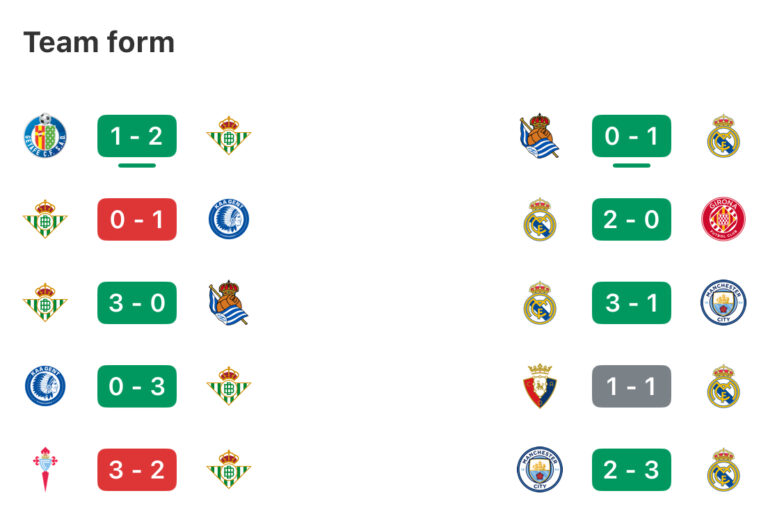
Task: Click Real Betis crest beside 1-2 score
Action: [x=228, y=136]
